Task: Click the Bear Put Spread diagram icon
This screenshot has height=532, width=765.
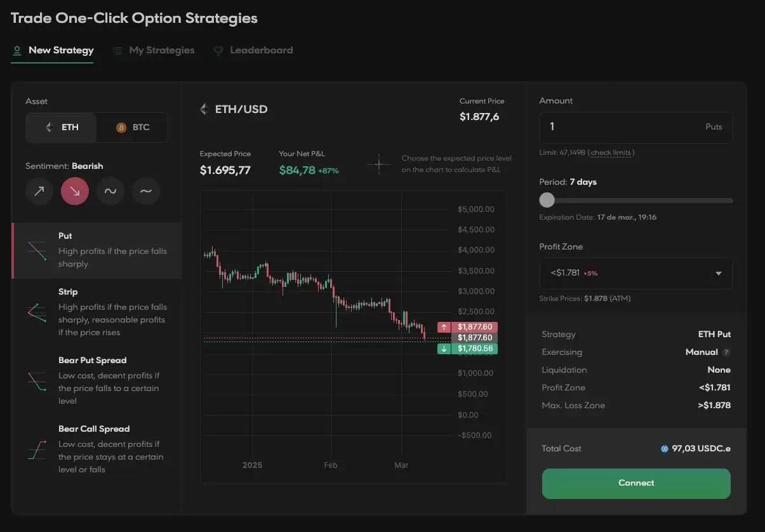Action: [37, 381]
